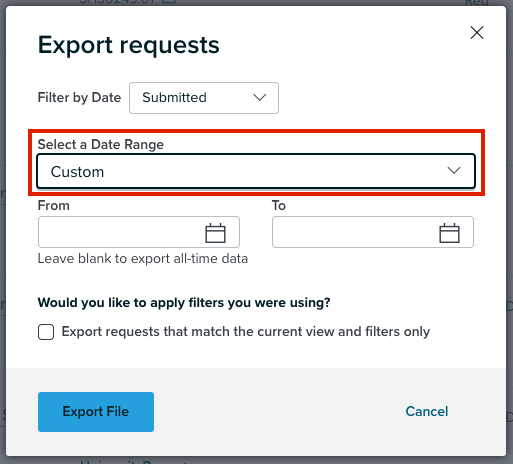Click the chevron arrow beside Submitted
The height and width of the screenshot is (464, 513).
(260, 98)
